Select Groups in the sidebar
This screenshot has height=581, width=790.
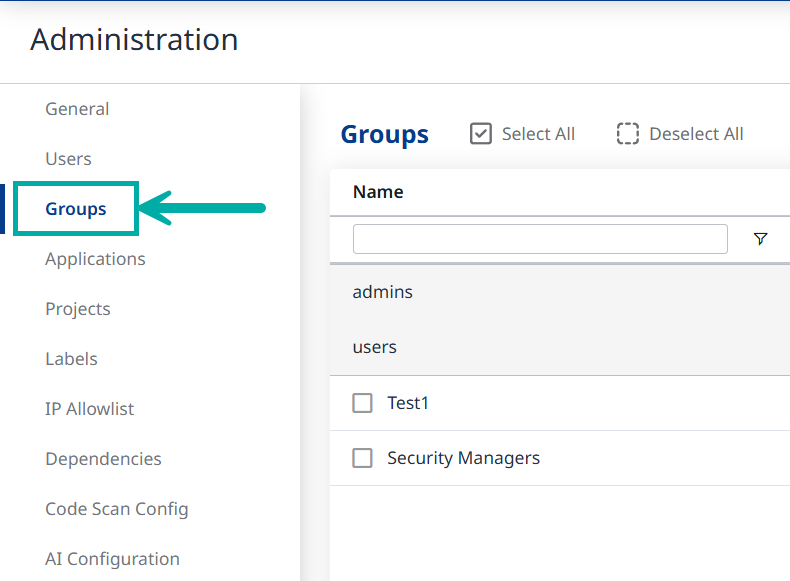click(76, 209)
